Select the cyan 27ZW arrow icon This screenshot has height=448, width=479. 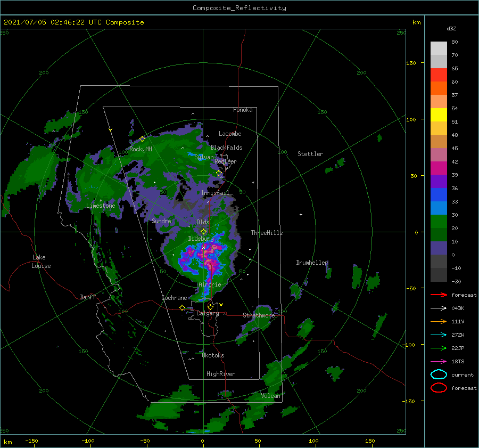(439, 335)
